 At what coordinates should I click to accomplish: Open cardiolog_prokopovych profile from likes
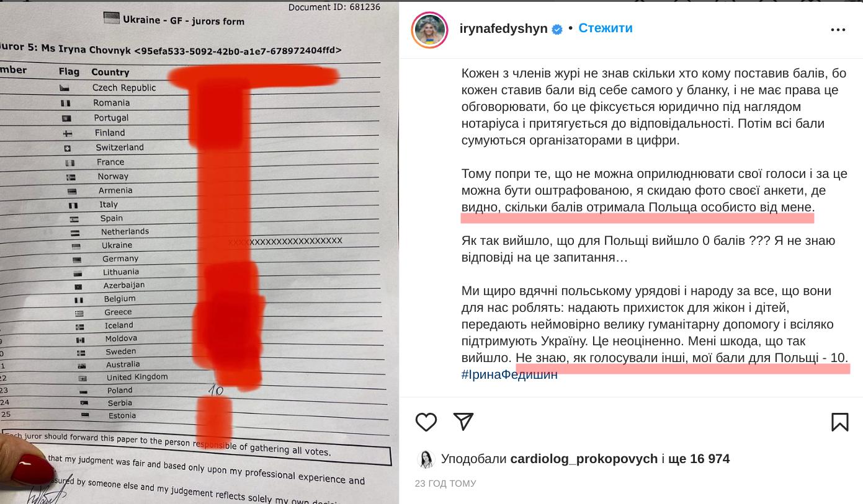pyautogui.click(x=584, y=459)
